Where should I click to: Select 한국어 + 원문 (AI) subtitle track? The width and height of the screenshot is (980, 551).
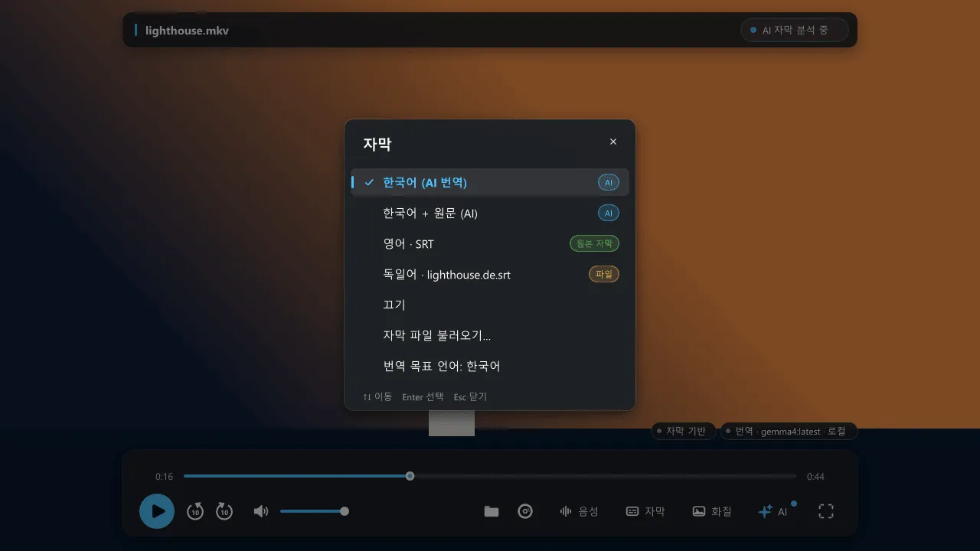coord(490,213)
